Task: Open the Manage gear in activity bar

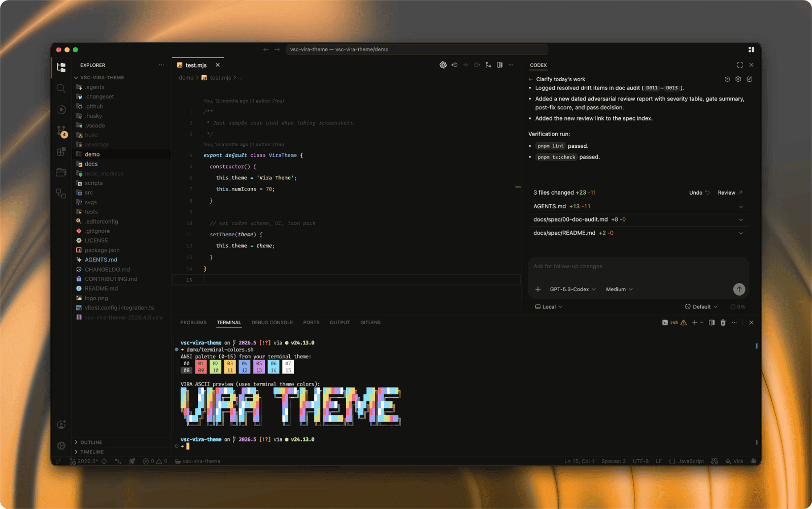Action: 61,446
